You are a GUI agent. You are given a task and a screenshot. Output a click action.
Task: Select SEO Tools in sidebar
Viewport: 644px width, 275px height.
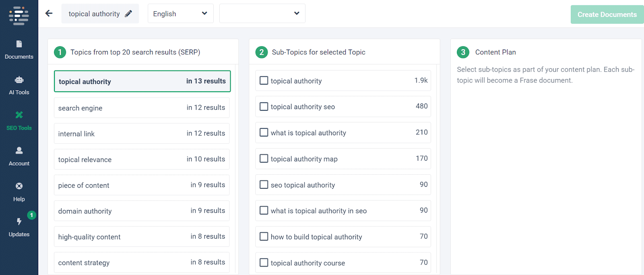click(x=19, y=121)
